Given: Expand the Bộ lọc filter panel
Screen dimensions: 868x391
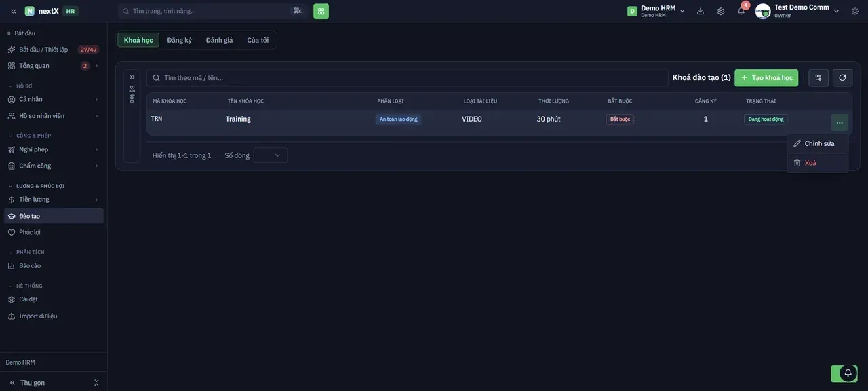Looking at the screenshot, I should click(x=132, y=77).
